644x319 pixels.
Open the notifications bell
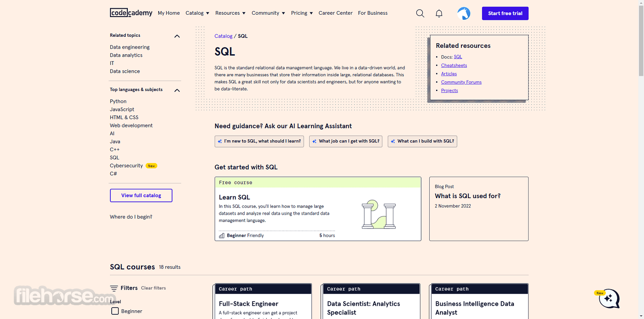tap(439, 13)
